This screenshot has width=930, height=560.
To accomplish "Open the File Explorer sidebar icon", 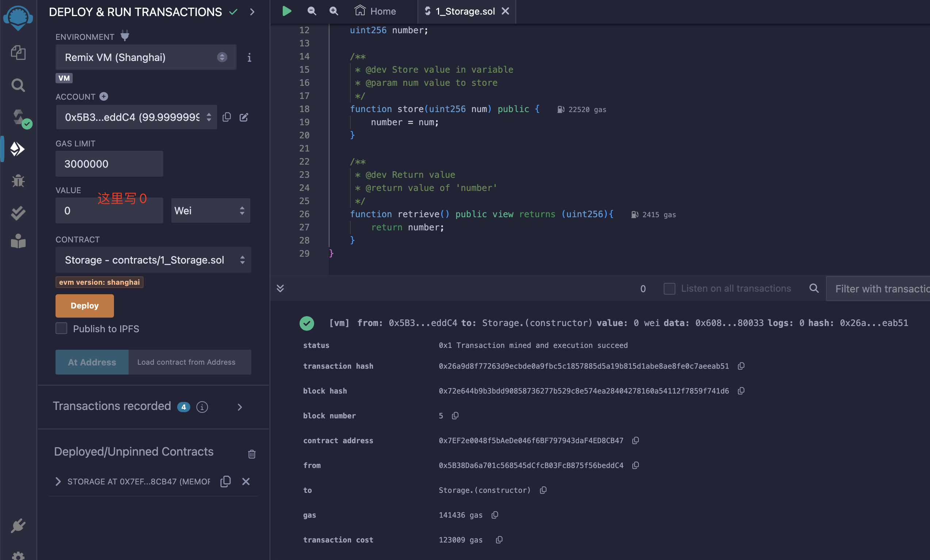I will (x=18, y=53).
